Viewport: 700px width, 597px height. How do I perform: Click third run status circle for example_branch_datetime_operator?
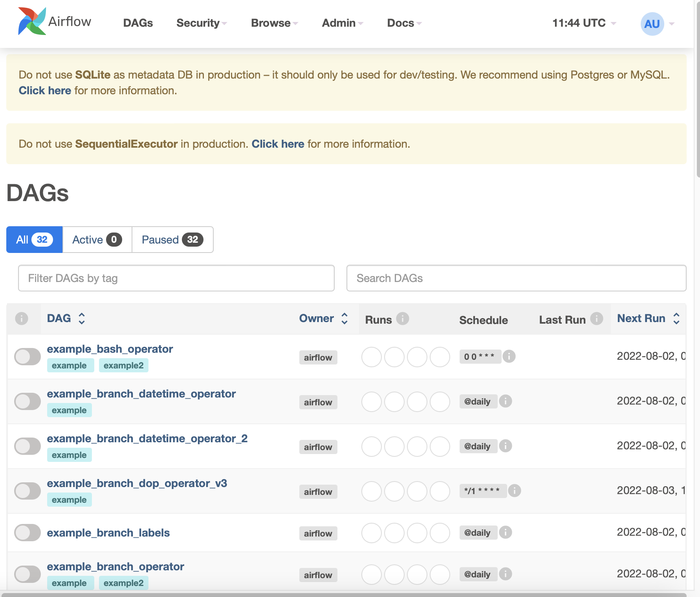click(x=417, y=402)
